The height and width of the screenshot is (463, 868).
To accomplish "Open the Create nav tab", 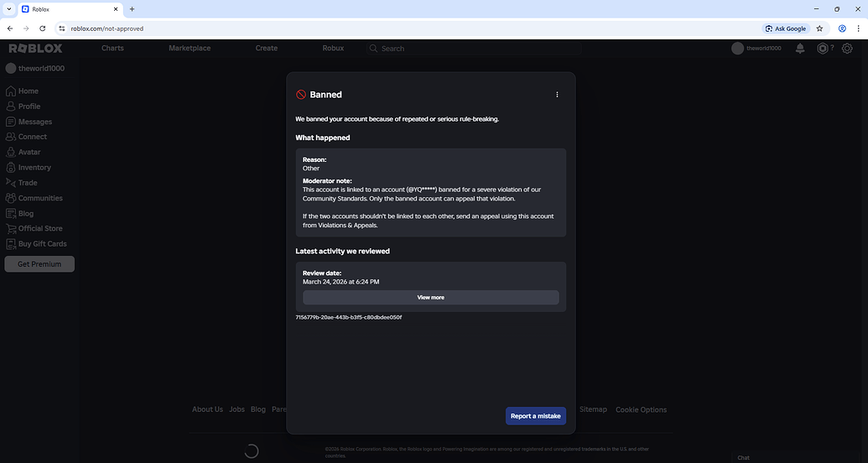I will click(x=266, y=48).
